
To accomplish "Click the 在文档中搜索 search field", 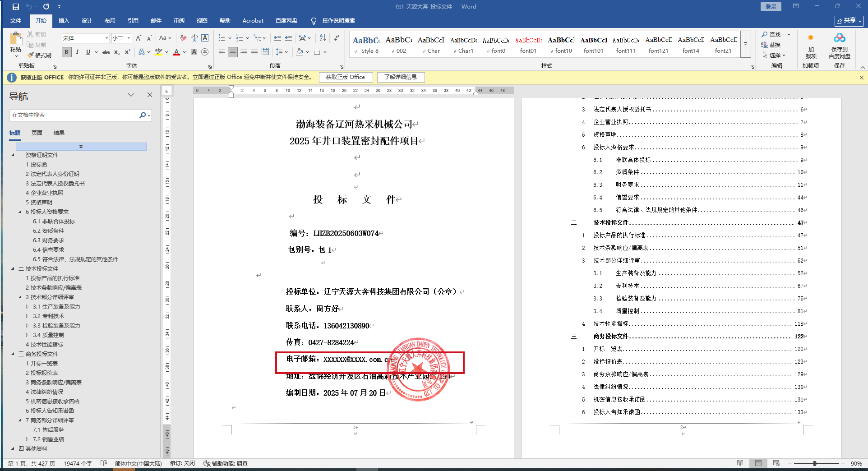I will [74, 115].
